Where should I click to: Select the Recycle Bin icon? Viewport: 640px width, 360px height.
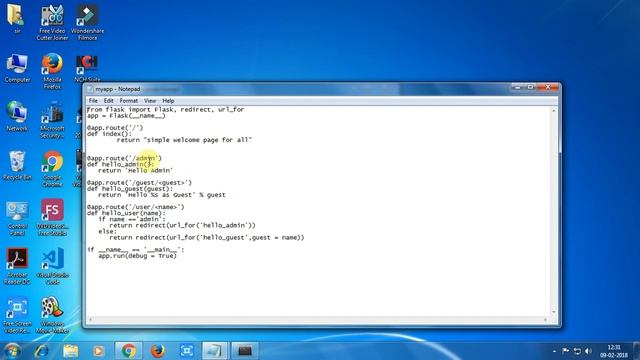coord(17,165)
